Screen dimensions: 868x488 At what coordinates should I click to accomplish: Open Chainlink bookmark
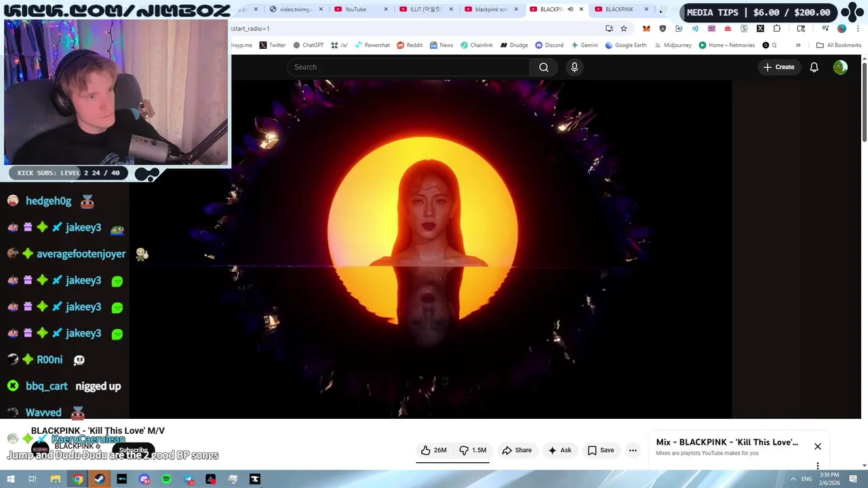(477, 45)
